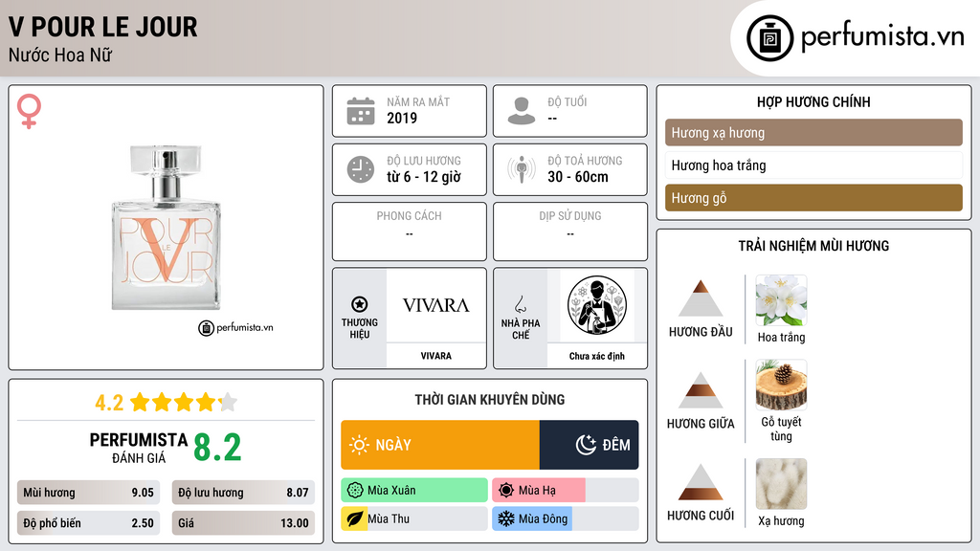Select the Hương xạ hương accord bar
Viewport: 980px width, 551px height.
pyautogui.click(x=813, y=132)
